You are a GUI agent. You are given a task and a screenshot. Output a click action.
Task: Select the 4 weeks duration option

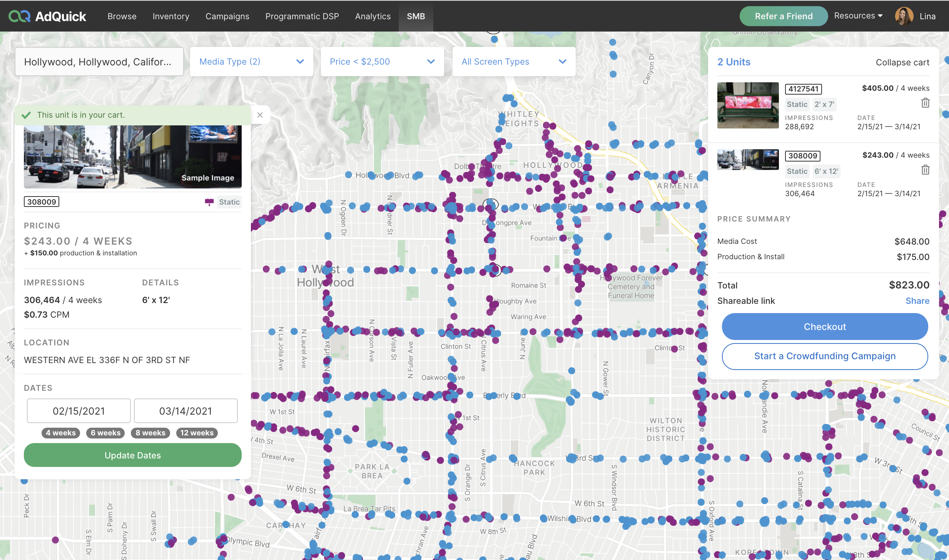(61, 433)
